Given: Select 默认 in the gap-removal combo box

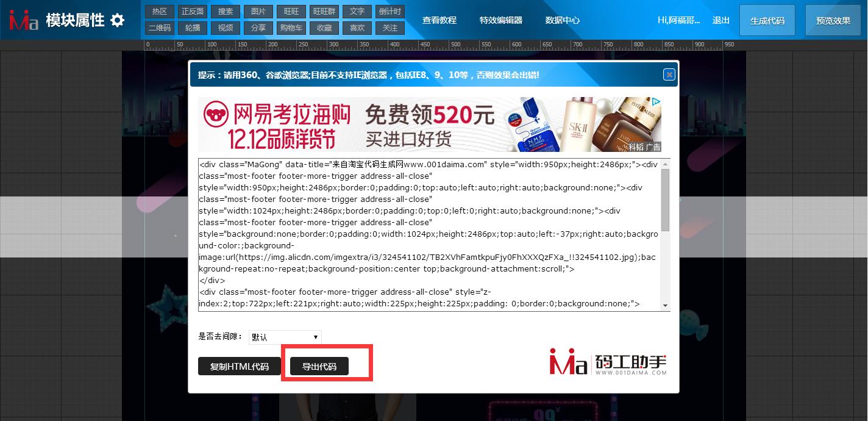Looking at the screenshot, I should pos(285,337).
